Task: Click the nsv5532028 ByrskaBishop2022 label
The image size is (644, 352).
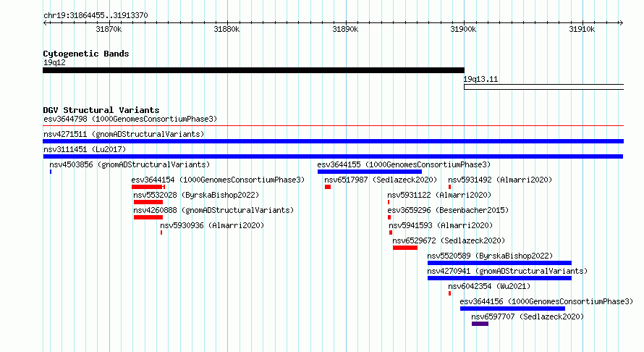Action: [196, 195]
